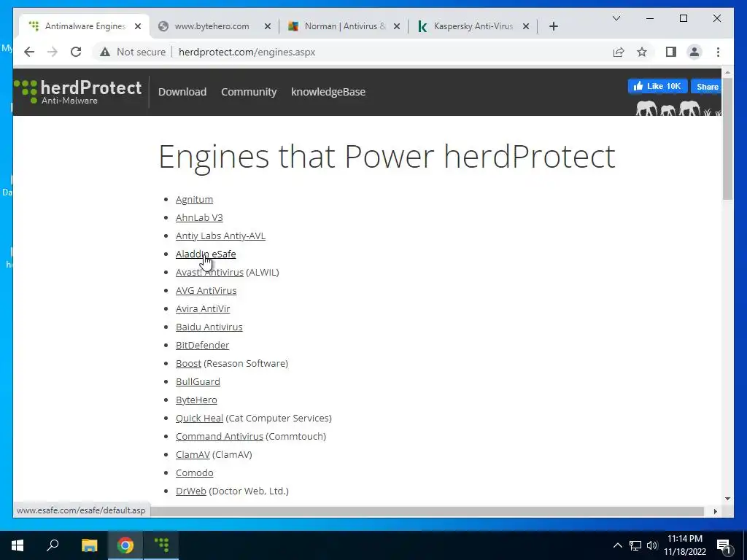Image resolution: width=747 pixels, height=560 pixels.
Task: Open the BitDefender link
Action: click(x=203, y=345)
